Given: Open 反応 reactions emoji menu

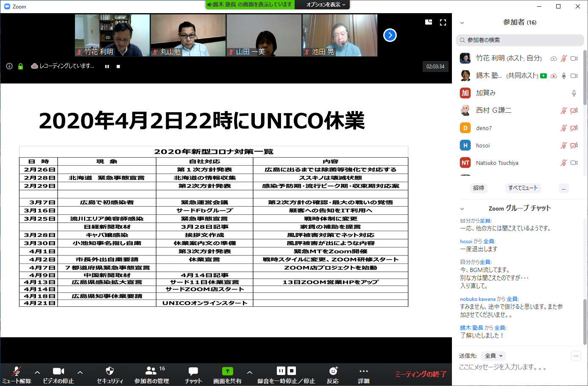Looking at the screenshot, I should (x=333, y=375).
